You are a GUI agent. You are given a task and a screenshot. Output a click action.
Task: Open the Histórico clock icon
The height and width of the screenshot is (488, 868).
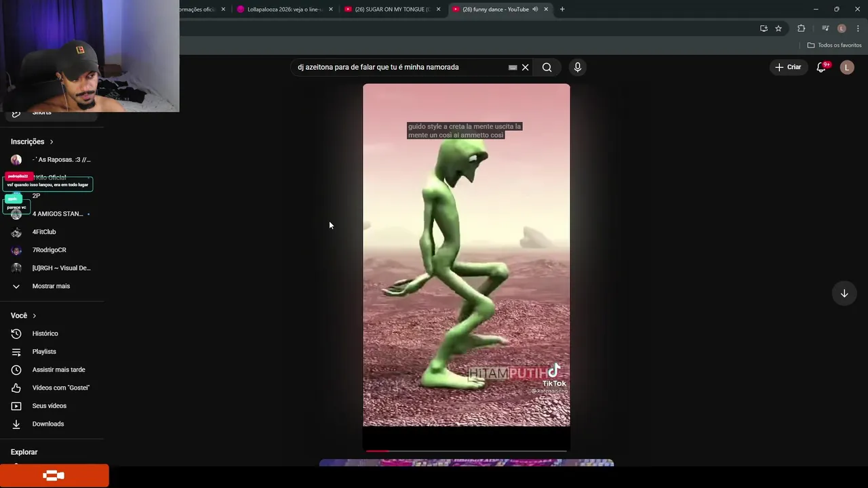coord(16,333)
